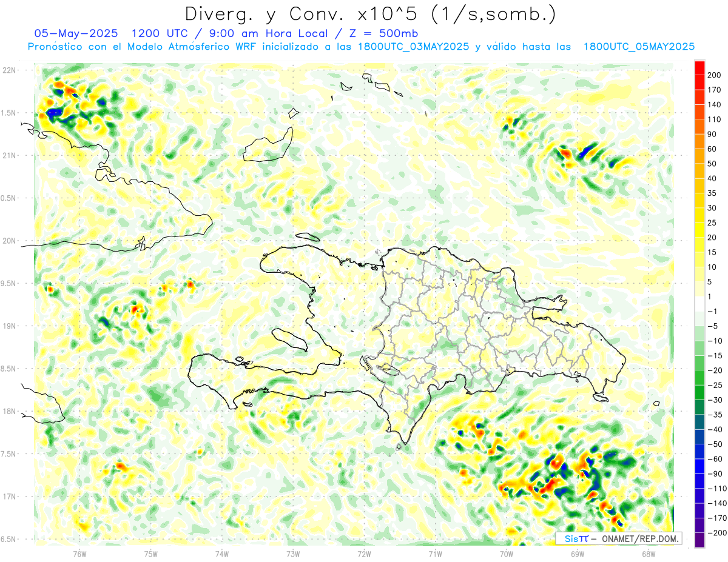Click the dark purple swatch below -200
728x562 pixels.
click(x=699, y=540)
